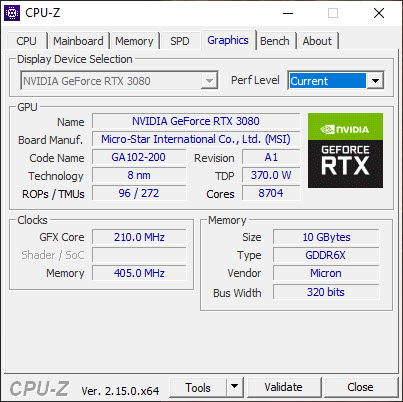This screenshot has width=403, height=402.
Task: Click the Validate button
Action: coord(284,387)
